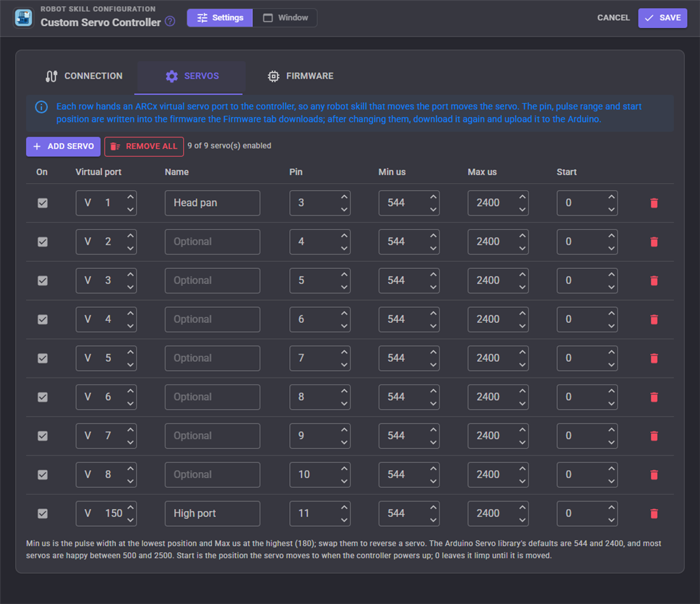Switch to the Connection tab
This screenshot has height=604, width=700.
click(84, 77)
